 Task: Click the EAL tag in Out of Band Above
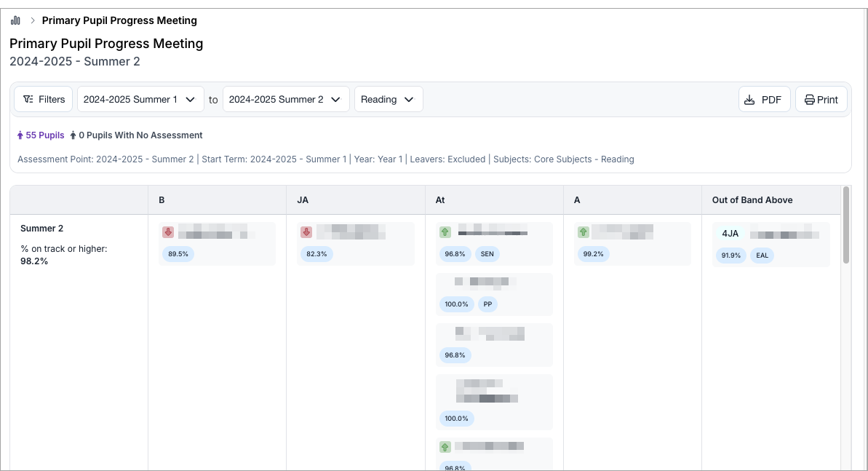click(x=762, y=256)
